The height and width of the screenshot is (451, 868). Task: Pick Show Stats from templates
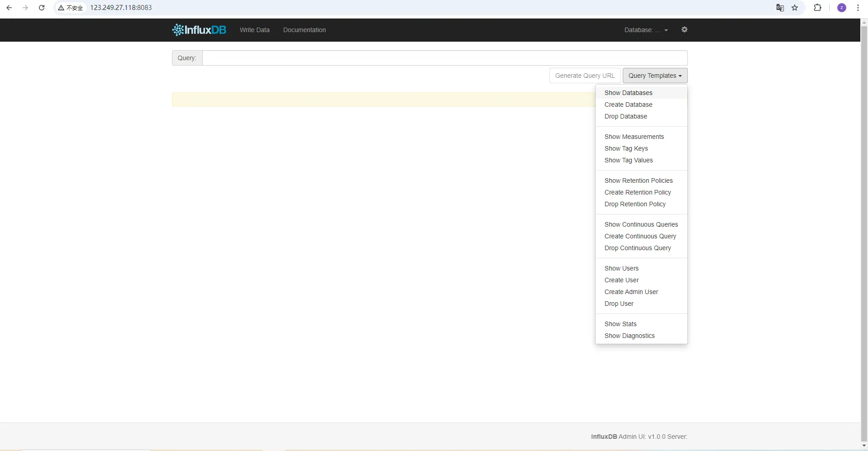[x=641, y=324]
